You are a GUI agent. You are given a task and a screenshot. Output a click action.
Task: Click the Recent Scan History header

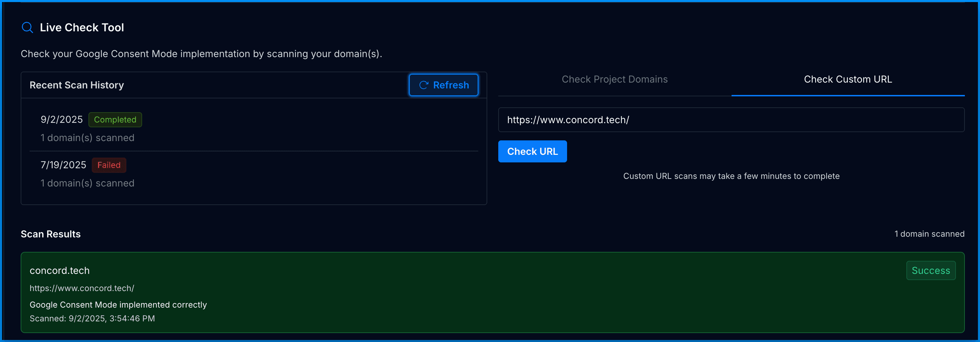[x=77, y=85]
